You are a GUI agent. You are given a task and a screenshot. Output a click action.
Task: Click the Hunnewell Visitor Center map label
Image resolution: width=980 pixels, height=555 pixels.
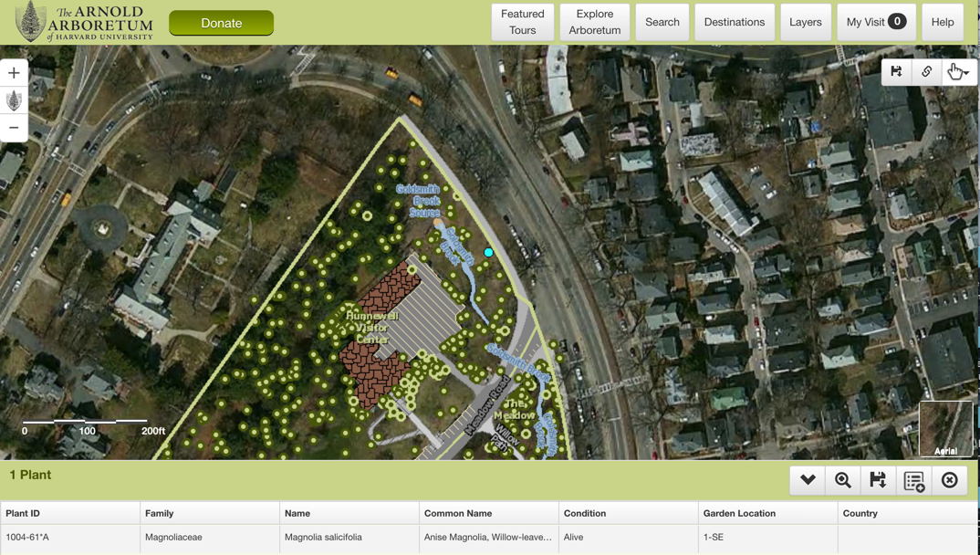(372, 328)
